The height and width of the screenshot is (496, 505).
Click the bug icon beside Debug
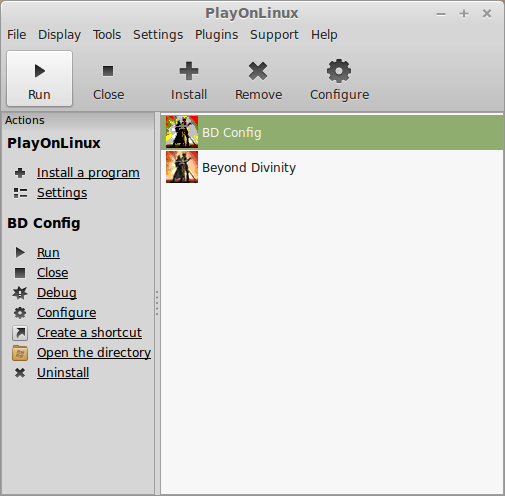20,293
